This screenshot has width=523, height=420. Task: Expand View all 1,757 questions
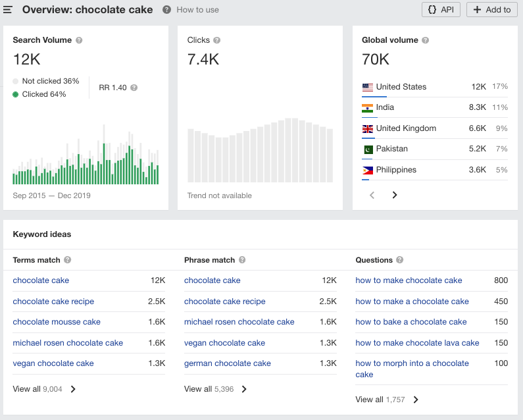387,400
